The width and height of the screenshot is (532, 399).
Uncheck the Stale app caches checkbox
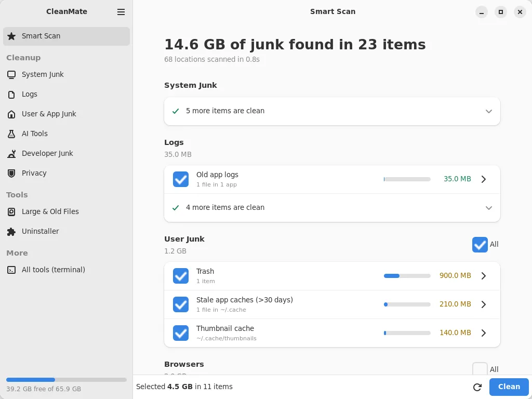[180, 304]
